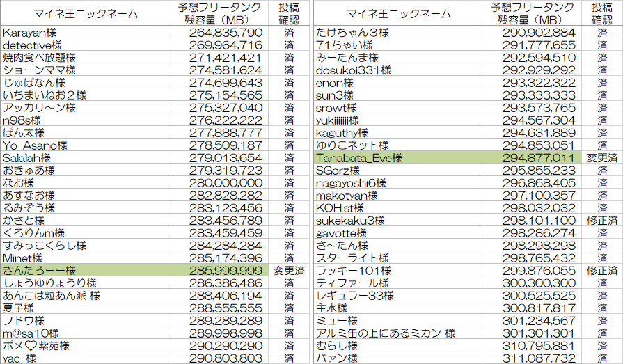Select the highlighted value 294,877,011
Image resolution: width=623 pixels, height=364 pixels.
pos(539,158)
